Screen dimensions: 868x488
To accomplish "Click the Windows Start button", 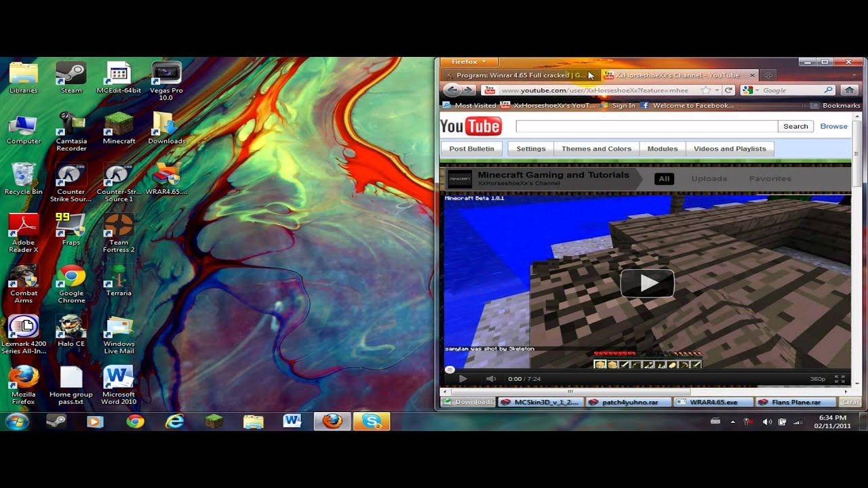I will pos(16,421).
